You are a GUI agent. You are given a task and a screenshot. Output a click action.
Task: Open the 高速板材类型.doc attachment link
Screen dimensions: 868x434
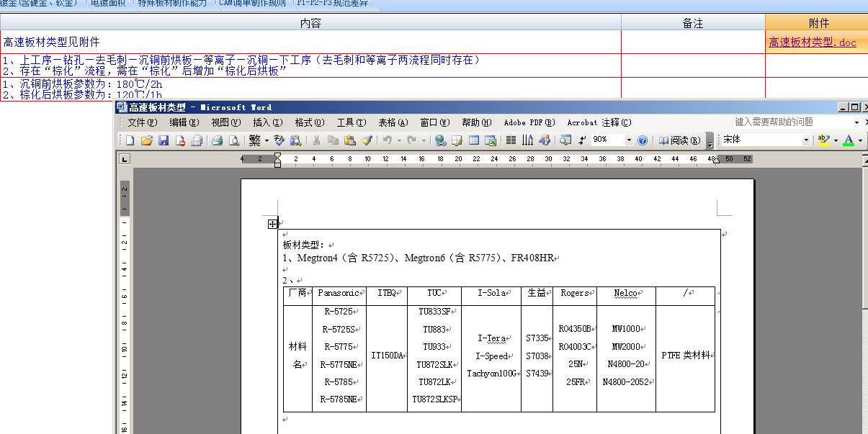(813, 42)
